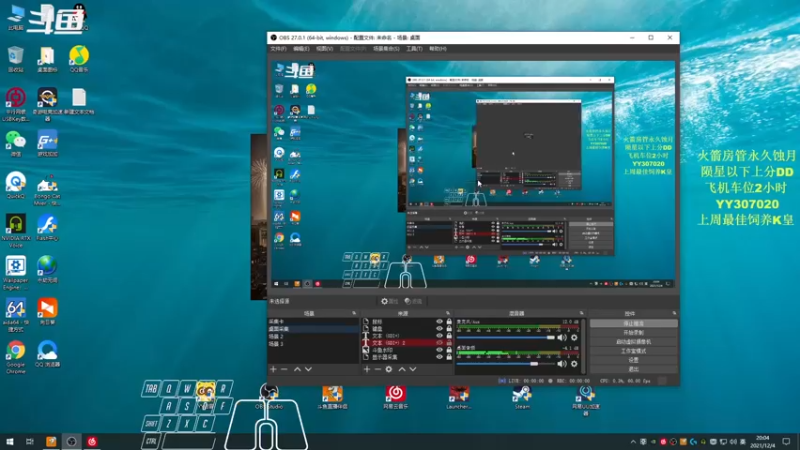
Task: Hide the 键盘 source with its eye icon
Action: (439, 329)
